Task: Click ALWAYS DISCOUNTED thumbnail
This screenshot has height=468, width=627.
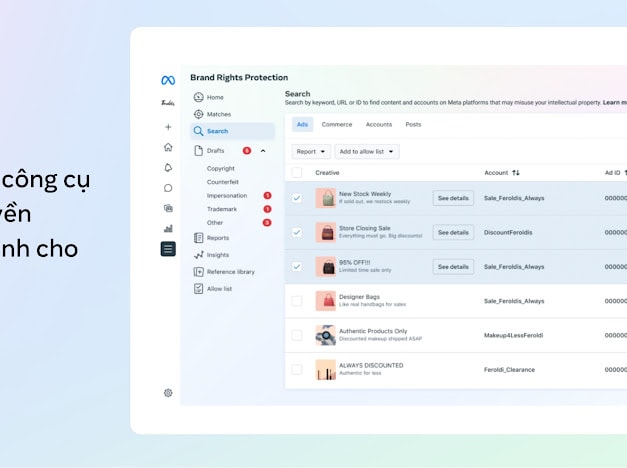Action: point(325,370)
